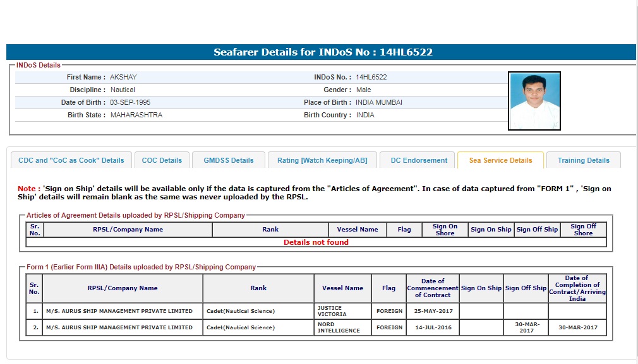Click the 25-MAY-2017 commencement date cell
This screenshot has width=638, height=364.
point(433,311)
